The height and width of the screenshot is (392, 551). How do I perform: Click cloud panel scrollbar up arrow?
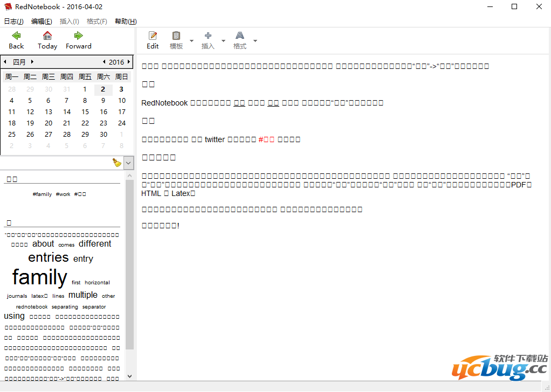point(130,175)
